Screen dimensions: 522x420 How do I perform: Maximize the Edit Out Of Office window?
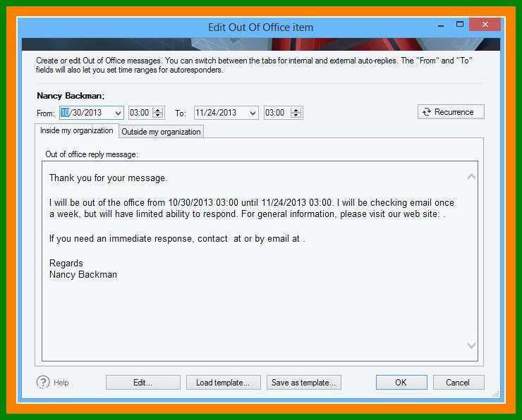pyautogui.click(x=459, y=24)
